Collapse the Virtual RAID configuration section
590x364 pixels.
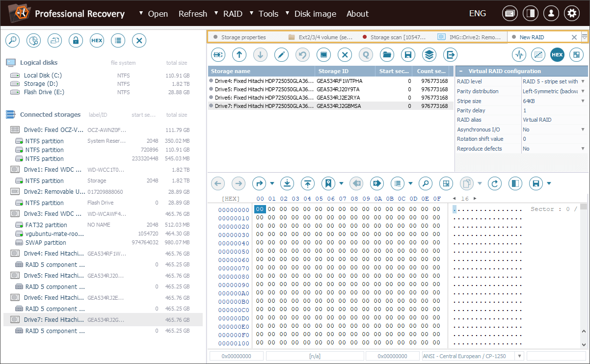tap(460, 71)
